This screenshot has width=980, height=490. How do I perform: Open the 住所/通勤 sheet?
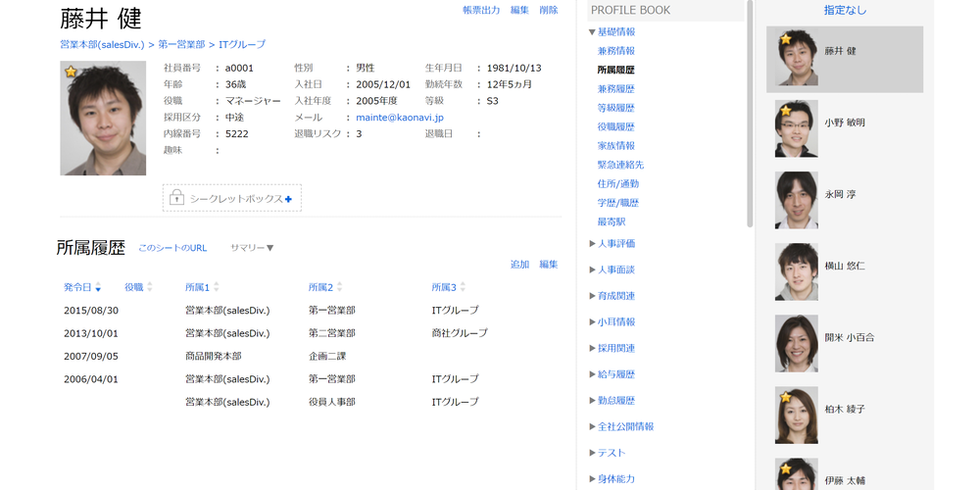point(618,184)
